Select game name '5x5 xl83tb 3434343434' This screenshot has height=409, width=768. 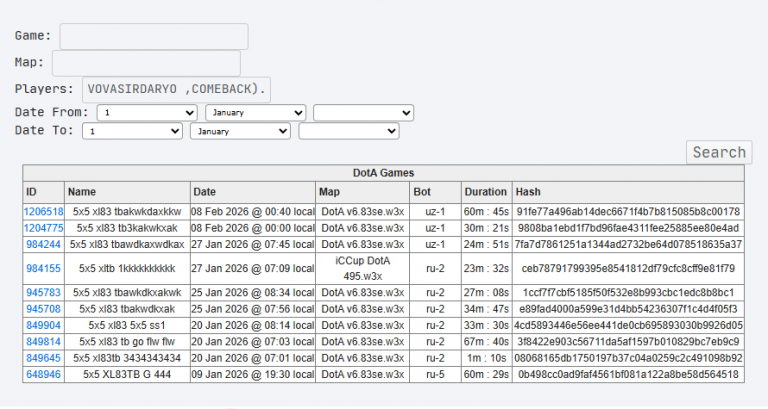click(x=127, y=358)
